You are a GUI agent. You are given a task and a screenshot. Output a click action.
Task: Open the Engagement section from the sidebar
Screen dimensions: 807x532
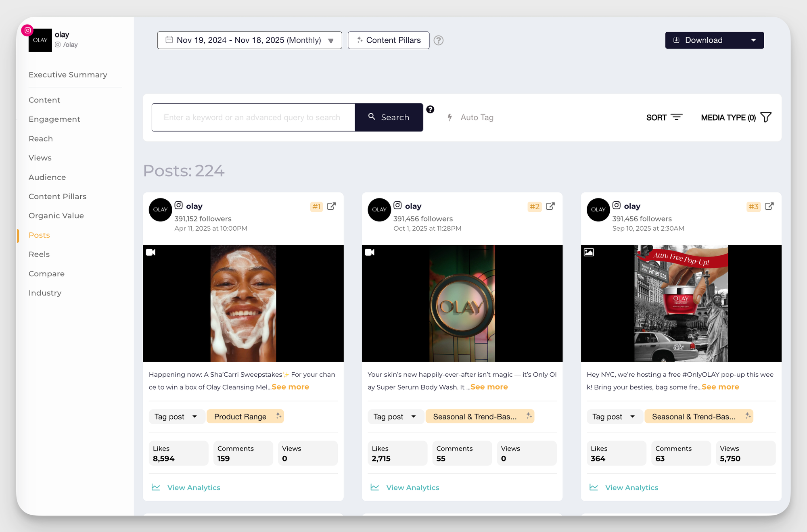54,119
